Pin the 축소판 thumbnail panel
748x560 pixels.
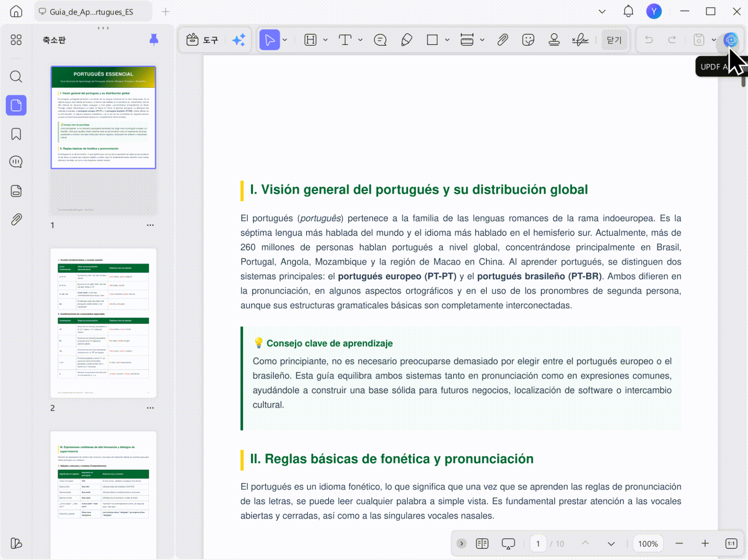point(154,40)
